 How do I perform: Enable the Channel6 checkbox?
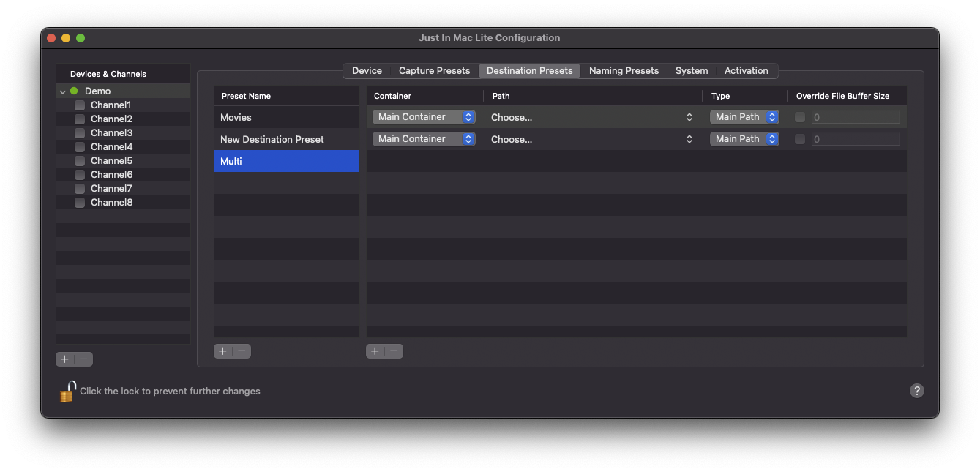(80, 175)
